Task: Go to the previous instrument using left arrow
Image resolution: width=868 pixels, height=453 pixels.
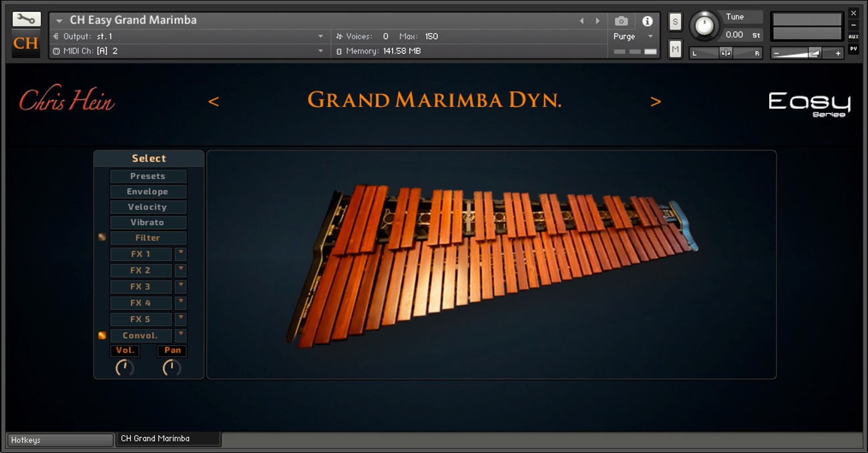Action: click(582, 21)
